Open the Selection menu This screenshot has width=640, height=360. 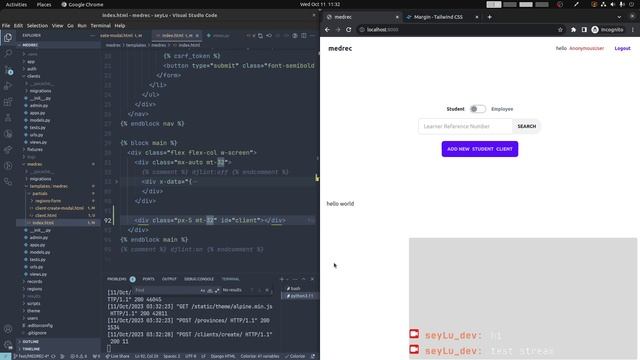[x=37, y=26]
